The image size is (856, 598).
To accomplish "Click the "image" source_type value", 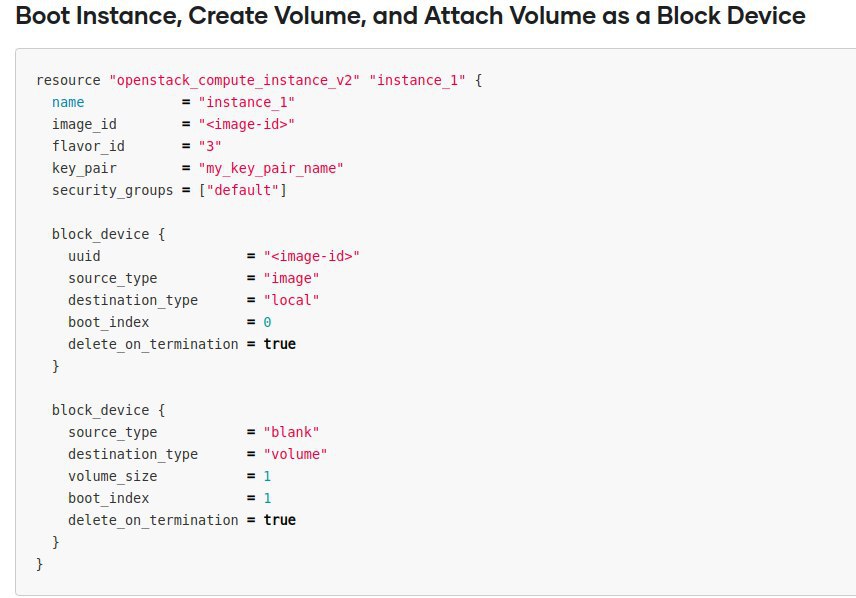I will pos(291,278).
